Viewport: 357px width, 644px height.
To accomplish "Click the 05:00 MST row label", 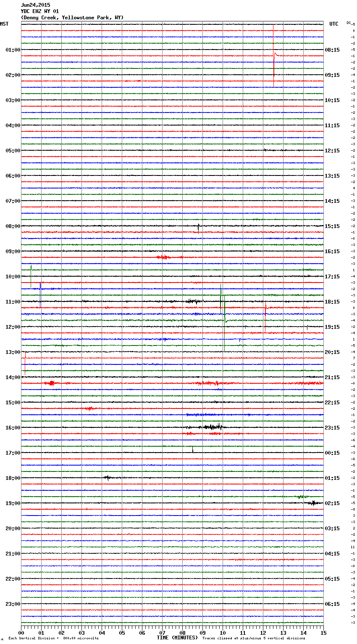I will [13, 150].
